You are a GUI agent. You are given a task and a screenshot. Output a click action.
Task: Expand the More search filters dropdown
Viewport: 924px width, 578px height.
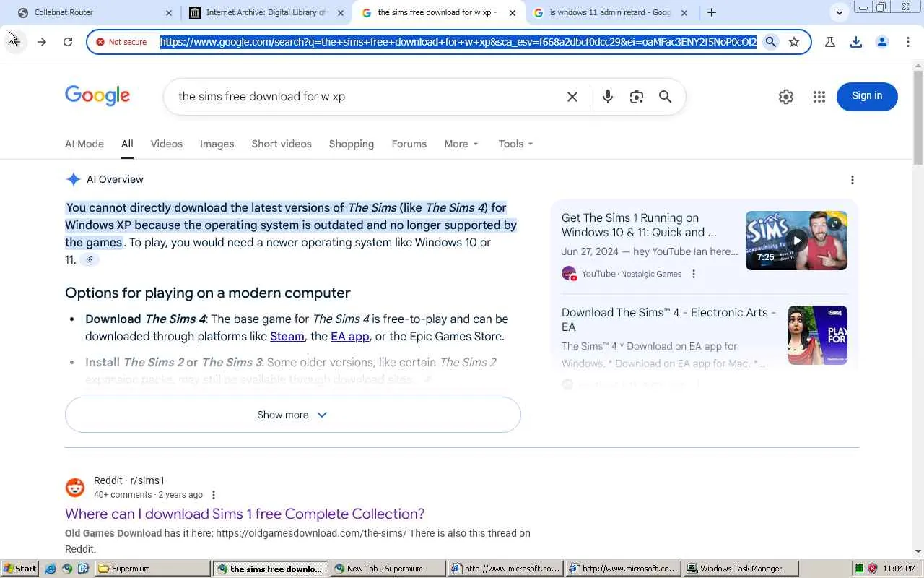click(461, 144)
